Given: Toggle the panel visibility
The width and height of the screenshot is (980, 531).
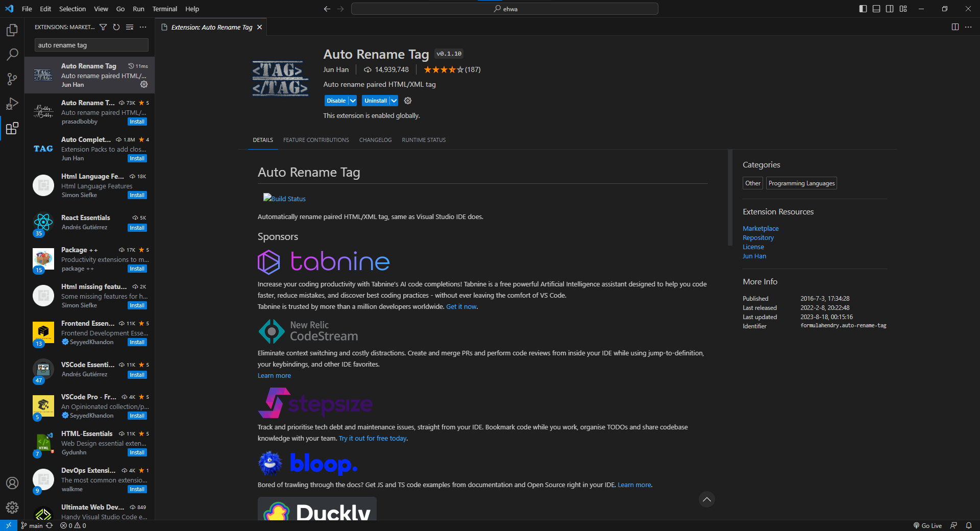Looking at the screenshot, I should [876, 9].
